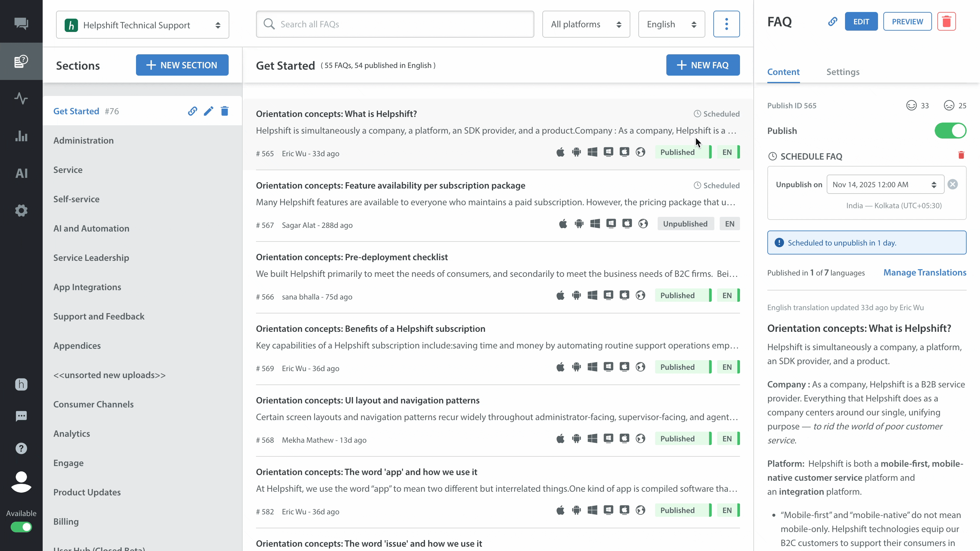Click the Search all FAQs field
The width and height of the screenshot is (980, 551).
pyautogui.click(x=395, y=24)
